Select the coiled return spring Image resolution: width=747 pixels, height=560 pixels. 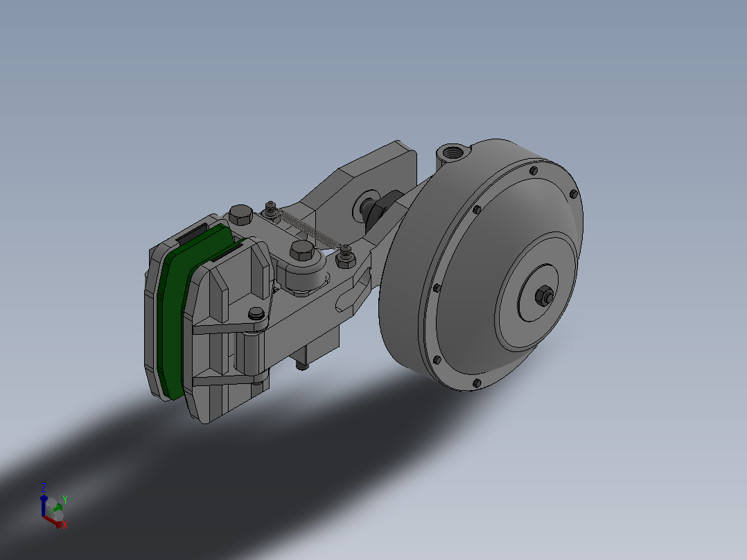[x=308, y=228]
